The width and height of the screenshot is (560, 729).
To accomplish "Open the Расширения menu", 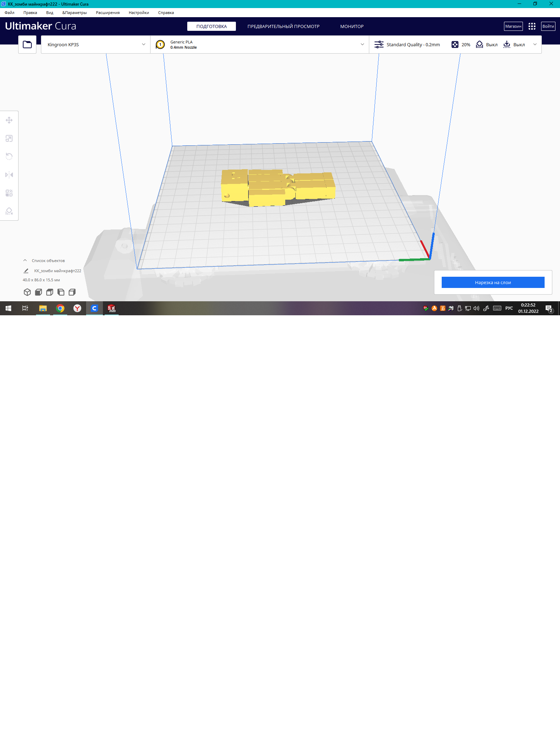I will 108,13.
